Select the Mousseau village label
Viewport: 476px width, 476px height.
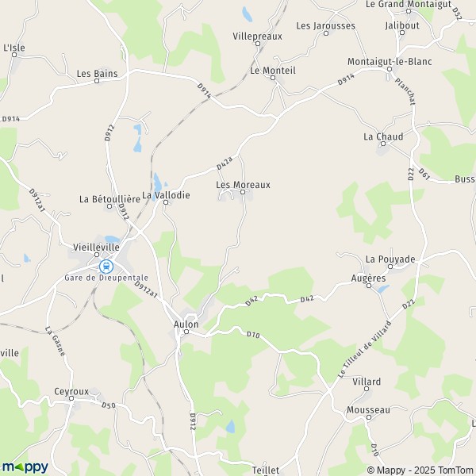click(x=368, y=410)
